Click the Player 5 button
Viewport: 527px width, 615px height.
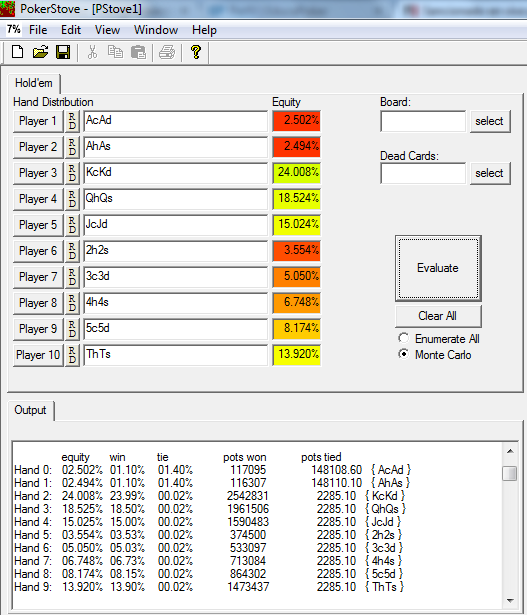pos(38,225)
